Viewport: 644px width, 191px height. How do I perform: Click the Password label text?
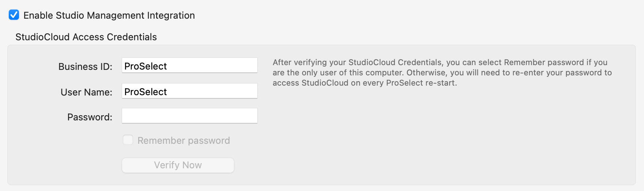point(90,117)
